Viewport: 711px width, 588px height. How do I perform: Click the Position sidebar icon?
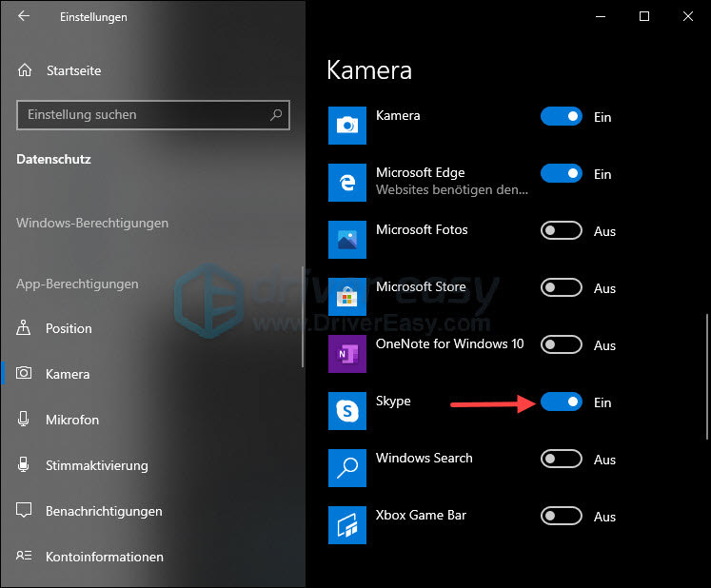(x=24, y=327)
